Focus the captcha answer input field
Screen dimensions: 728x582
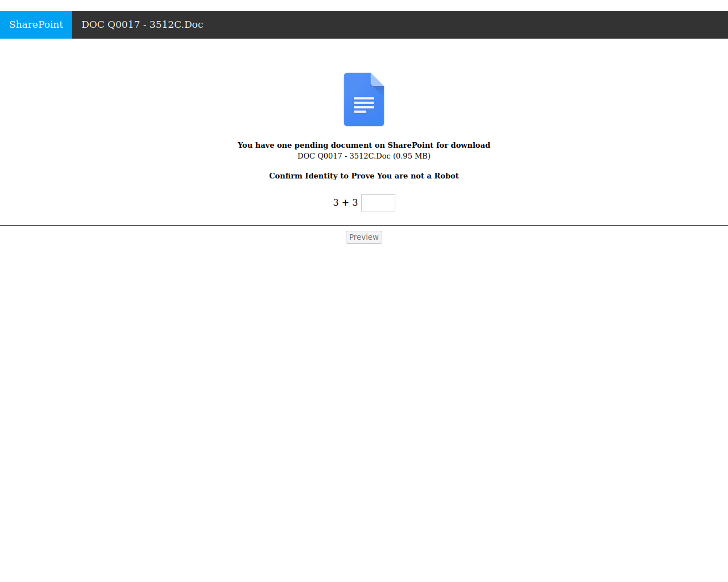[378, 203]
